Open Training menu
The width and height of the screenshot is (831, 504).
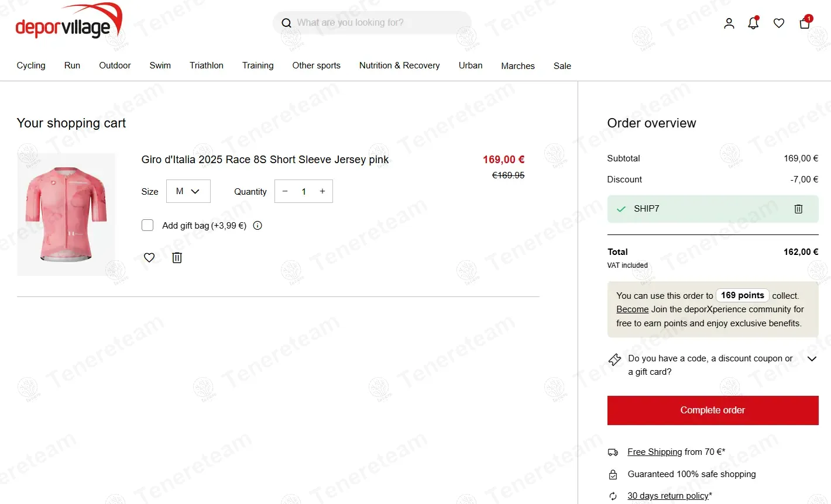click(x=258, y=65)
